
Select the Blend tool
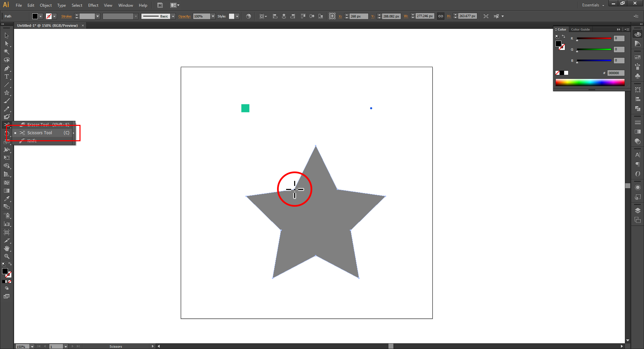coord(7,207)
